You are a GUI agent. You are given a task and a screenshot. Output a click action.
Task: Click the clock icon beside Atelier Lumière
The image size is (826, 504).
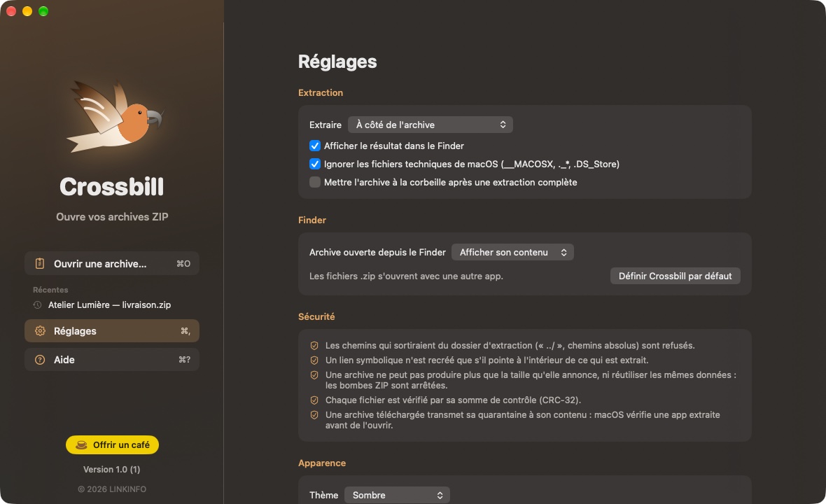[37, 305]
